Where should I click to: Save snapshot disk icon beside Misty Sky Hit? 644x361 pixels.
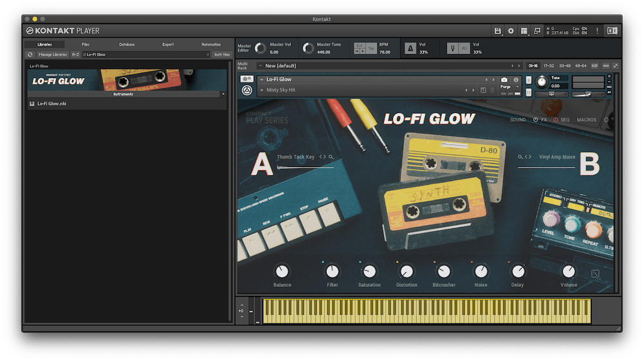point(484,90)
